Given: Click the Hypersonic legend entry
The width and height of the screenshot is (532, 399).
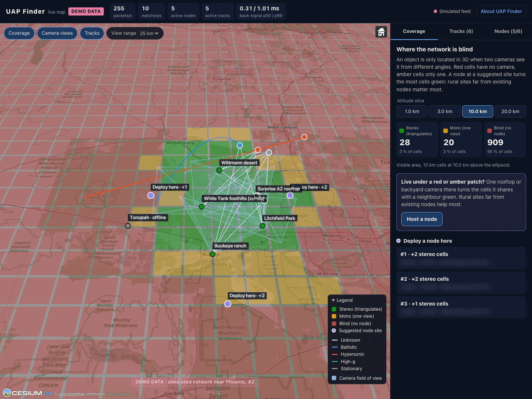Looking at the screenshot, I should (348, 354).
